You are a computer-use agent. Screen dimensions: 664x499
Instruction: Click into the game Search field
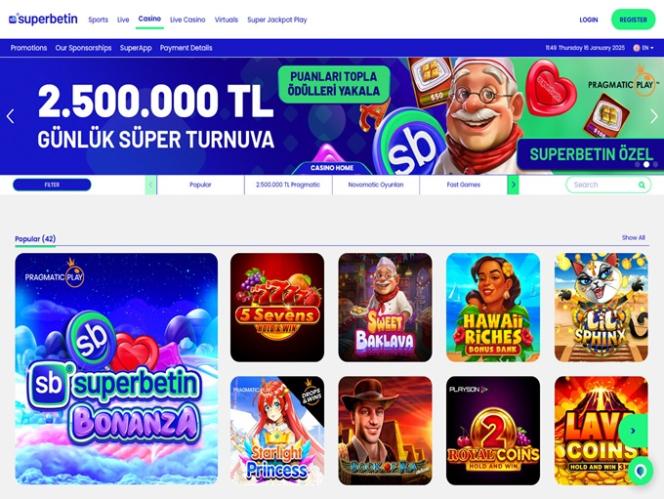click(609, 185)
